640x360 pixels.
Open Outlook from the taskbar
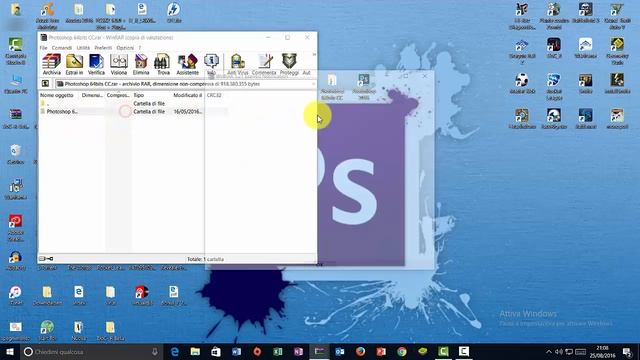340,351
